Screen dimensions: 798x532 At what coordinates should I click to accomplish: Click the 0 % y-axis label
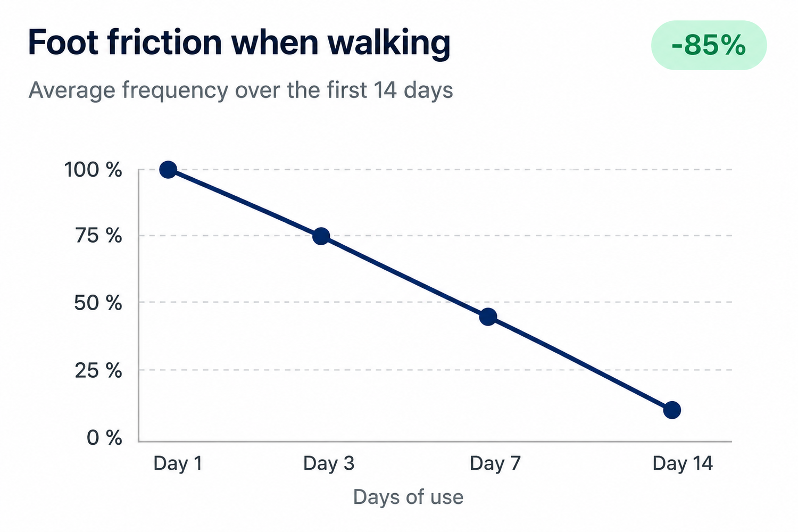pyautogui.click(x=104, y=438)
